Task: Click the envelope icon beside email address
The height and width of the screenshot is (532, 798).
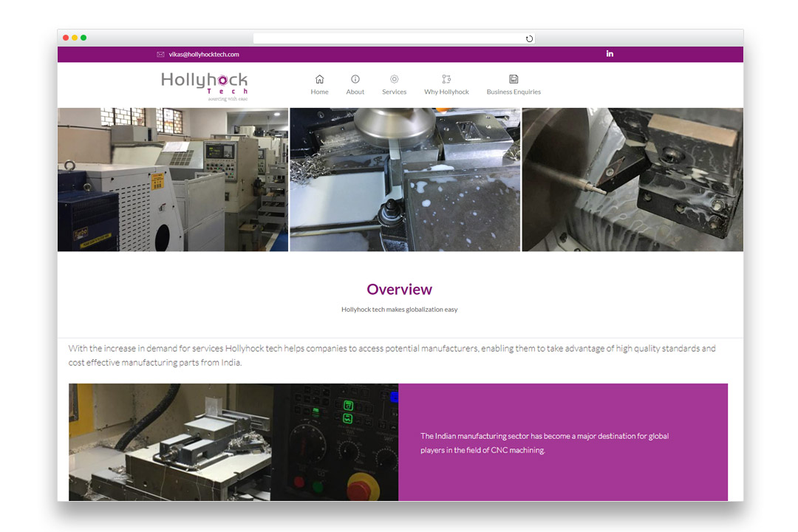Action: click(x=160, y=55)
